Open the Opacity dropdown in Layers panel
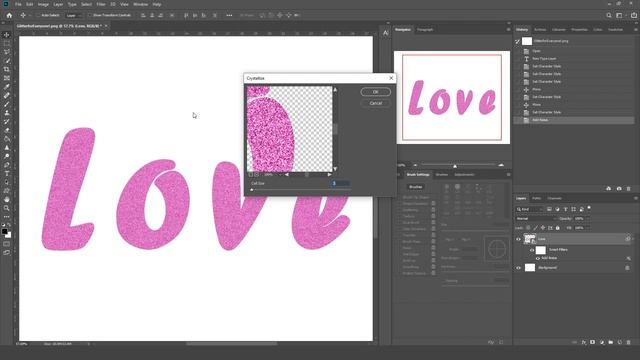The image size is (640, 360). pos(588,219)
